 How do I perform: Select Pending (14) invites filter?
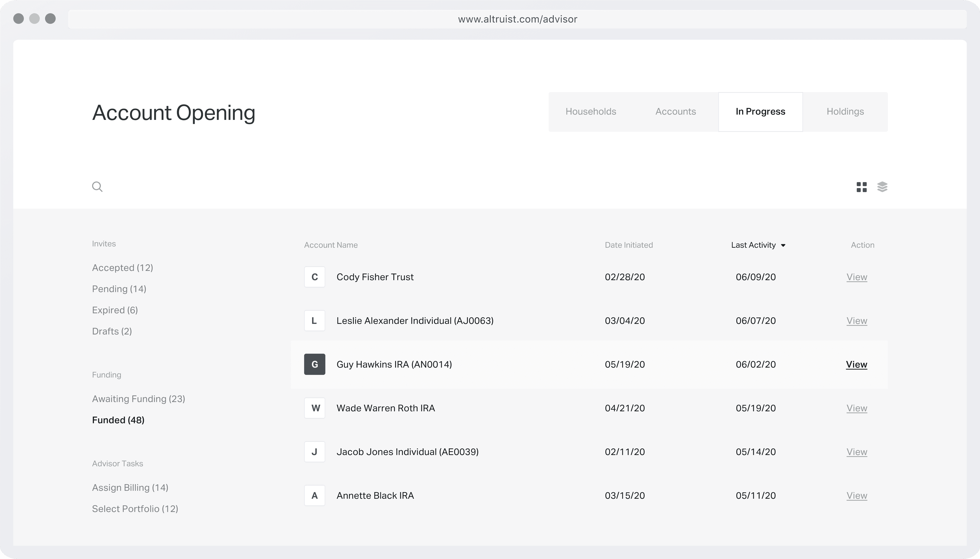point(119,289)
